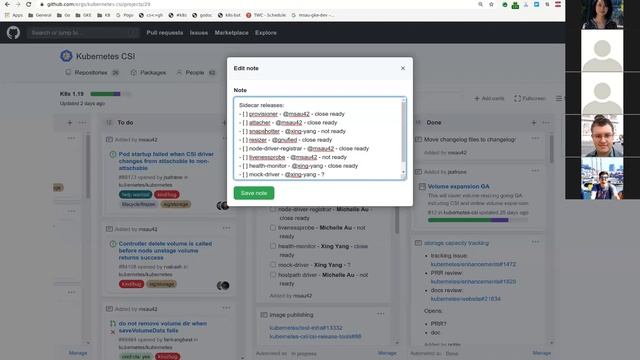Open the do not remove volume dir PR
The image size is (640, 360).
click(x=162, y=327)
